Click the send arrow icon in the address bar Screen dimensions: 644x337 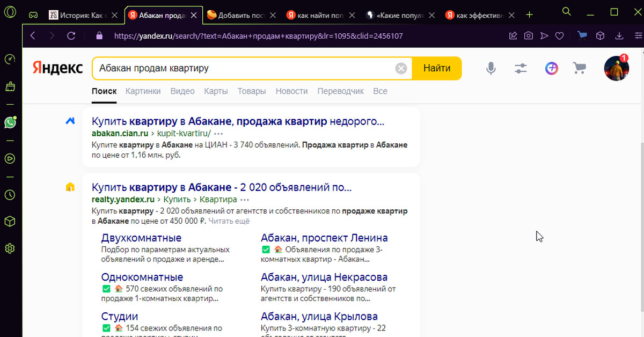pos(544,36)
